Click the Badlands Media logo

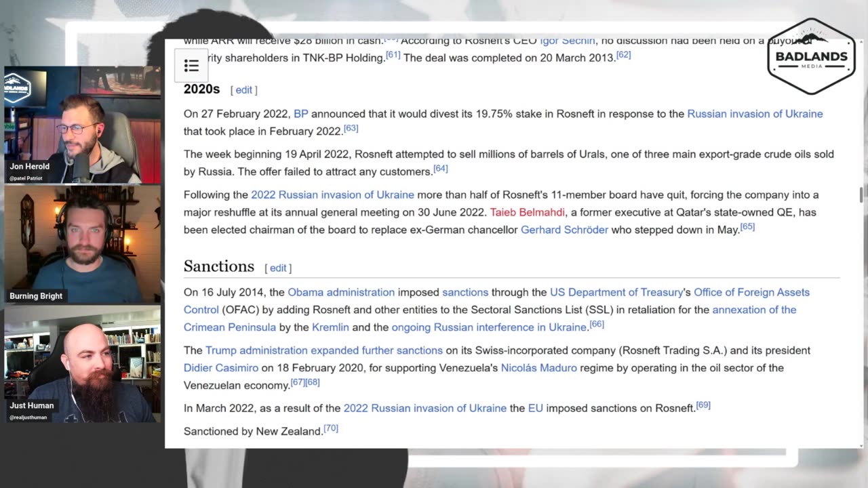(x=811, y=57)
